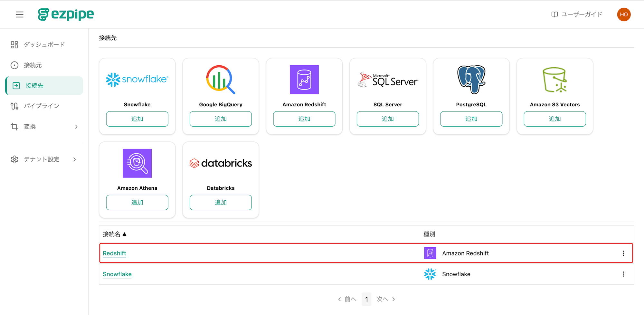Open the Redshift connection link

[114, 253]
